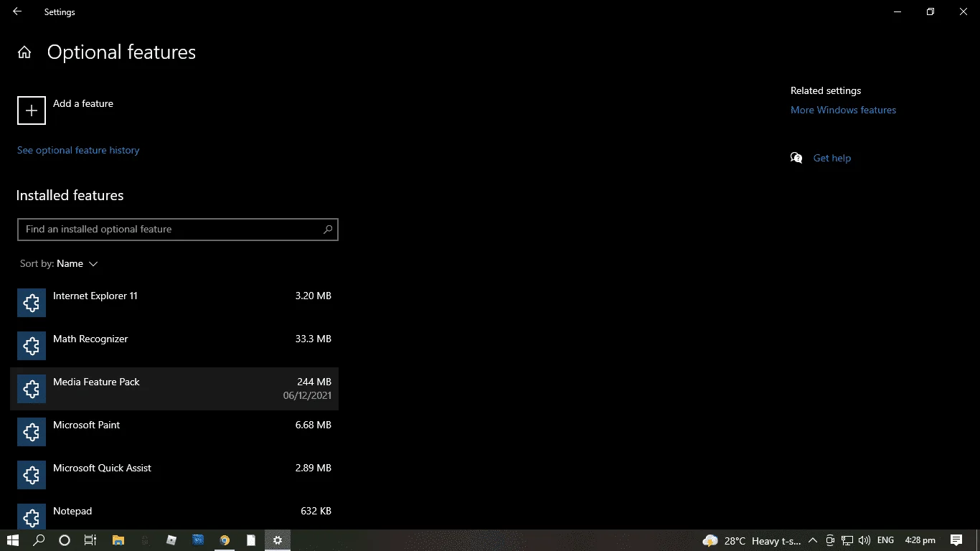Screen dimensions: 980x551
Task: Open the Roblox icon on the taskbar
Action: point(171,540)
